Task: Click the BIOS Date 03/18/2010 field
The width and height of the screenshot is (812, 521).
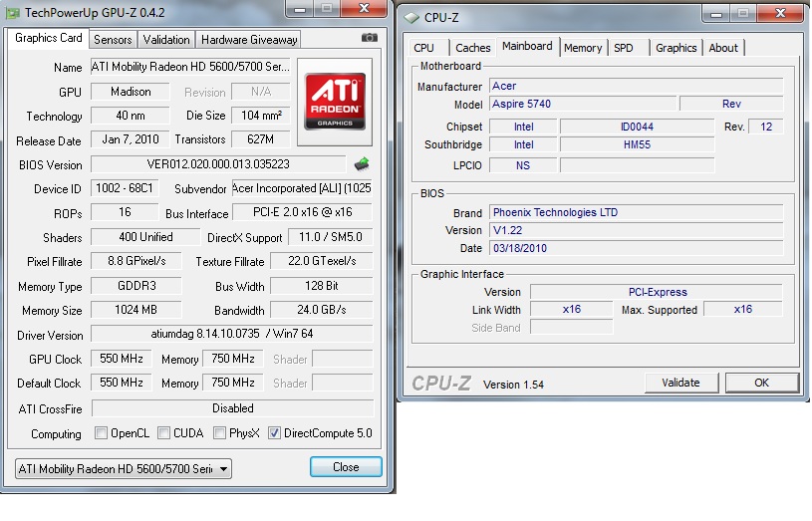Action: tap(637, 248)
